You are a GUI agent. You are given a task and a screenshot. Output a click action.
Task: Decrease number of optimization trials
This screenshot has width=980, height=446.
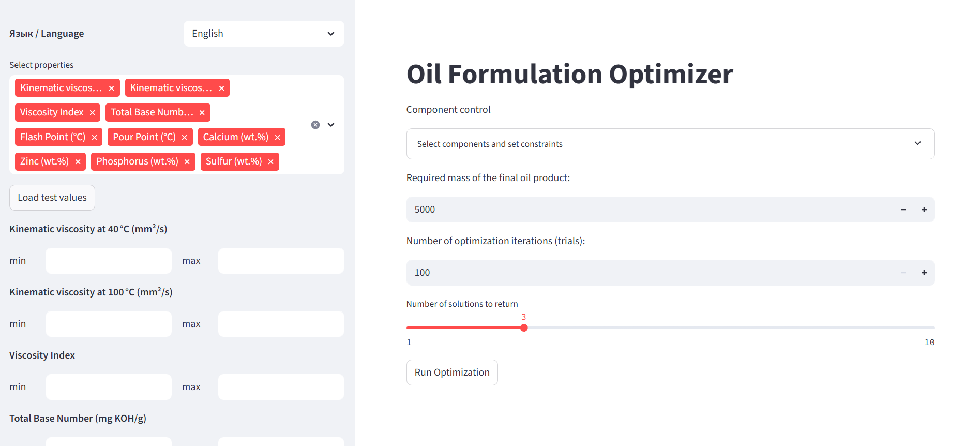[x=903, y=273]
